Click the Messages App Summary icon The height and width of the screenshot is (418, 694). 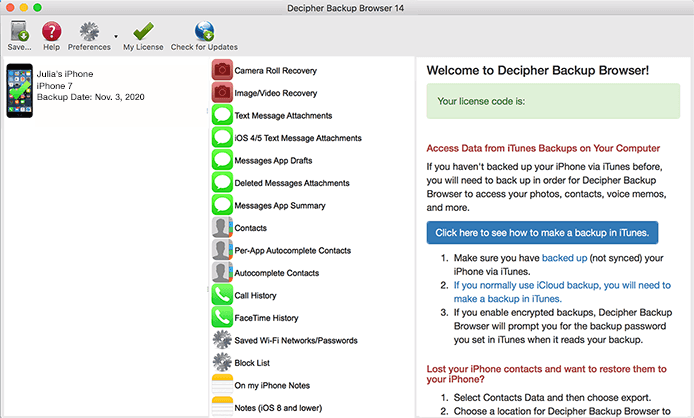(222, 205)
